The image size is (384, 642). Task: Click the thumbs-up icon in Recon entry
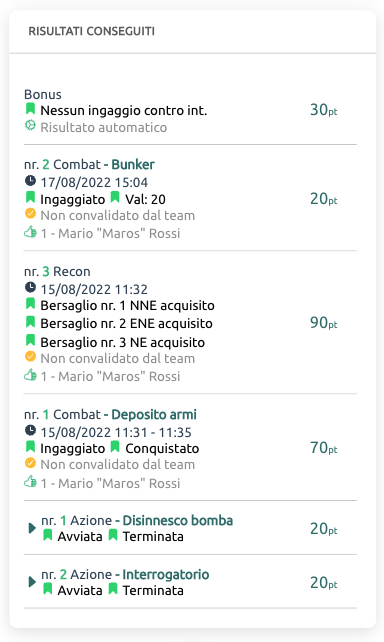[30, 375]
